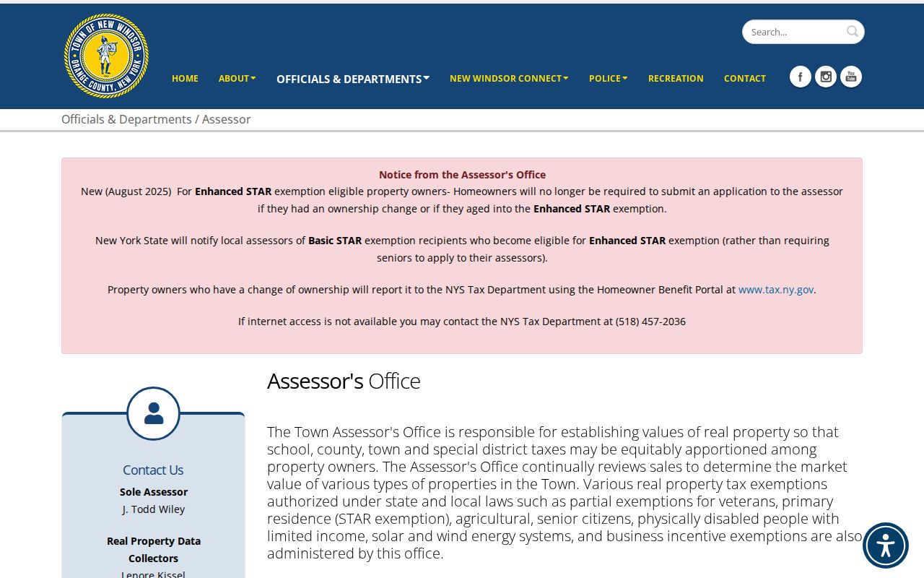Open the YouTube social icon
The height and width of the screenshot is (578, 924).
[x=851, y=77]
